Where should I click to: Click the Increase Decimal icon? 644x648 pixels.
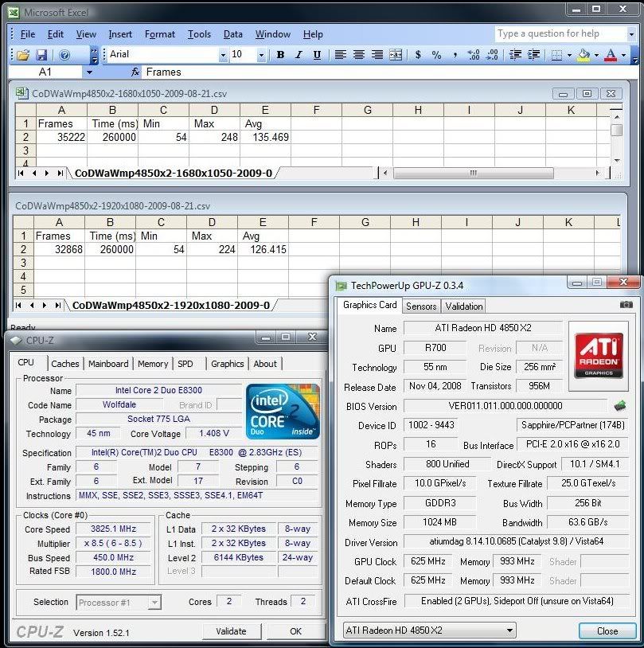(x=474, y=55)
